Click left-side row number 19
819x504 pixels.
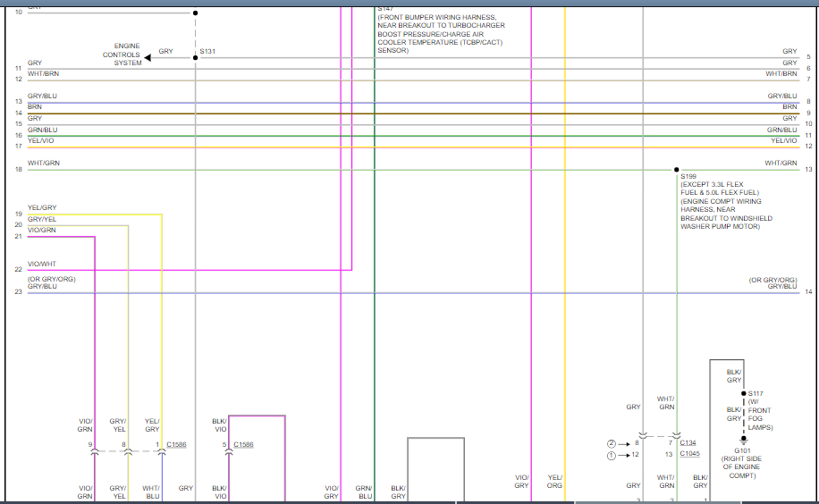coord(19,214)
